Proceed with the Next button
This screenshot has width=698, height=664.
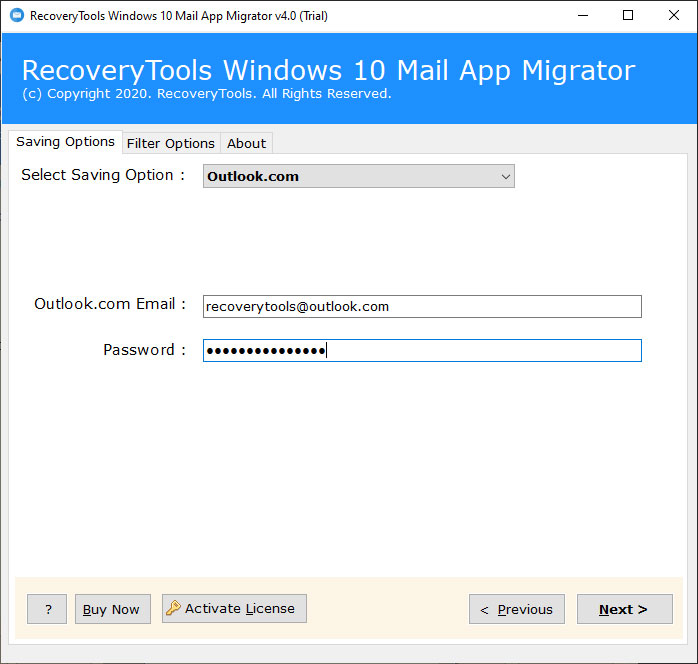(x=625, y=609)
